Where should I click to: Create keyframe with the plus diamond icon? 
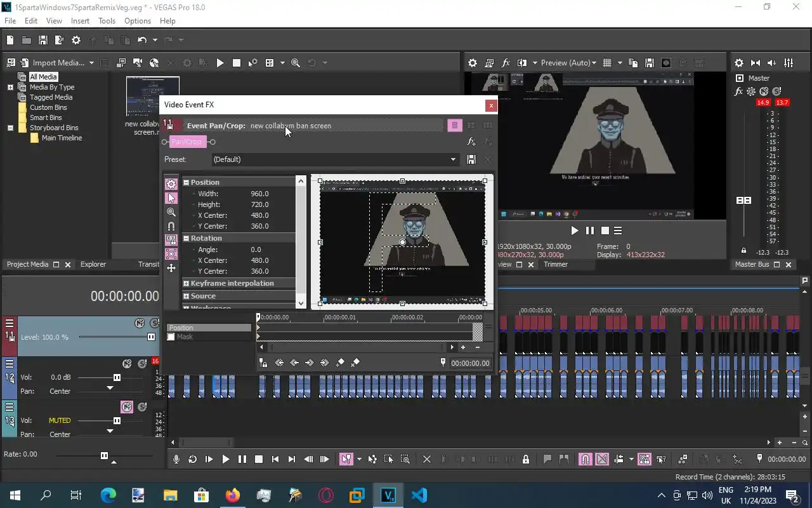(340, 363)
